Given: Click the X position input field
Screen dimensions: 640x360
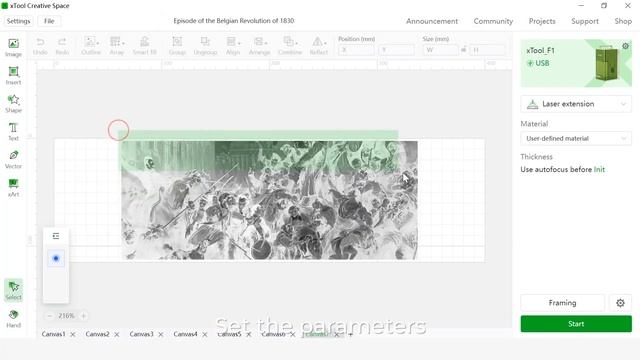Looking at the screenshot, I should point(356,50).
